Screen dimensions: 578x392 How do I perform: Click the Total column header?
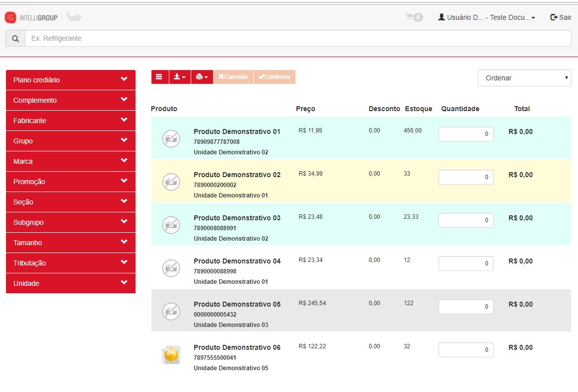(x=522, y=109)
